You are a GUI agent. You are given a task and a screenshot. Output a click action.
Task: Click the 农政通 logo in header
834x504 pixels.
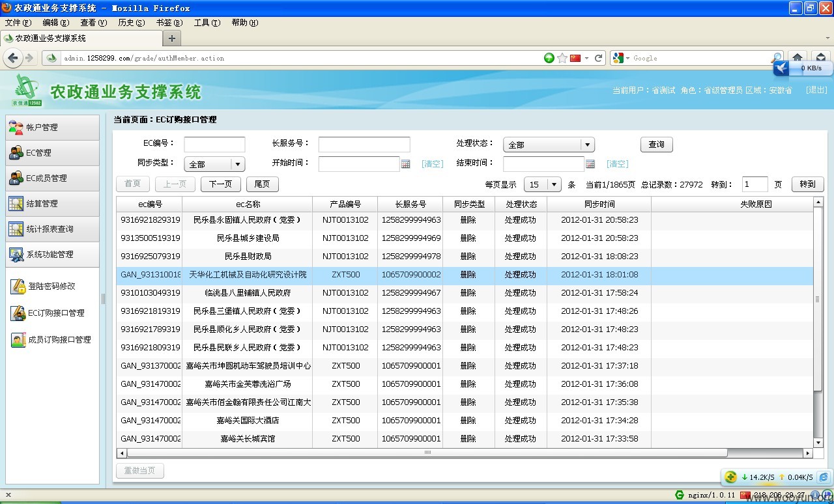[27, 90]
